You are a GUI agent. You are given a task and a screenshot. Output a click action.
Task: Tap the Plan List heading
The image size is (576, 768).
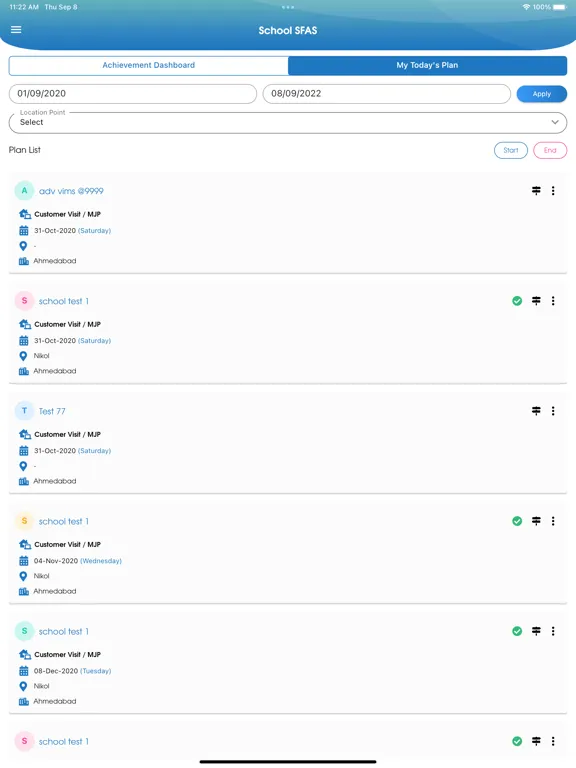[24, 150]
